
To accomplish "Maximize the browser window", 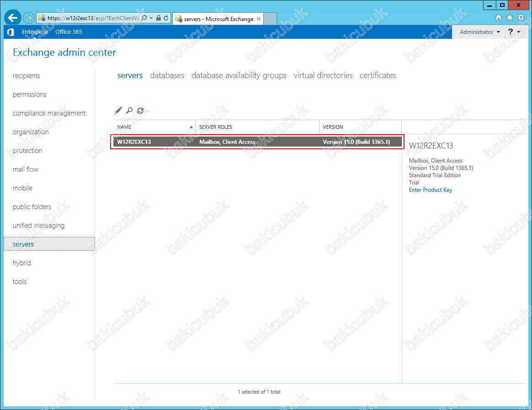I will [502, 5].
